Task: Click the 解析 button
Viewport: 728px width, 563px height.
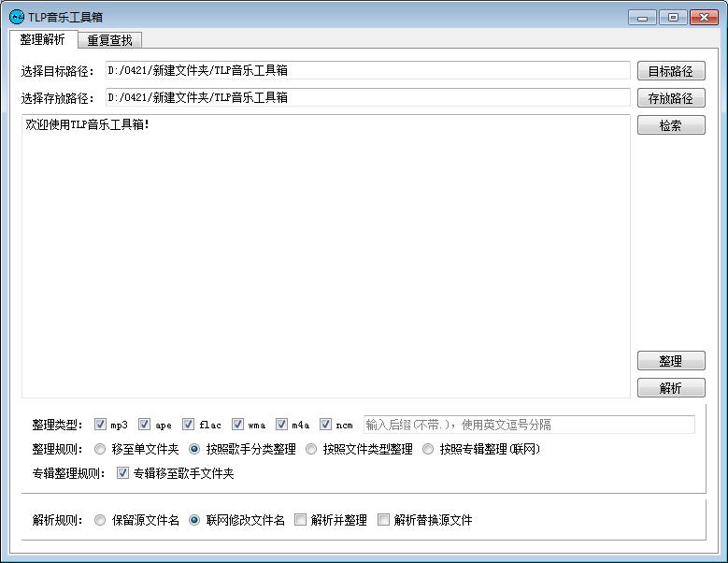Action: [x=671, y=387]
